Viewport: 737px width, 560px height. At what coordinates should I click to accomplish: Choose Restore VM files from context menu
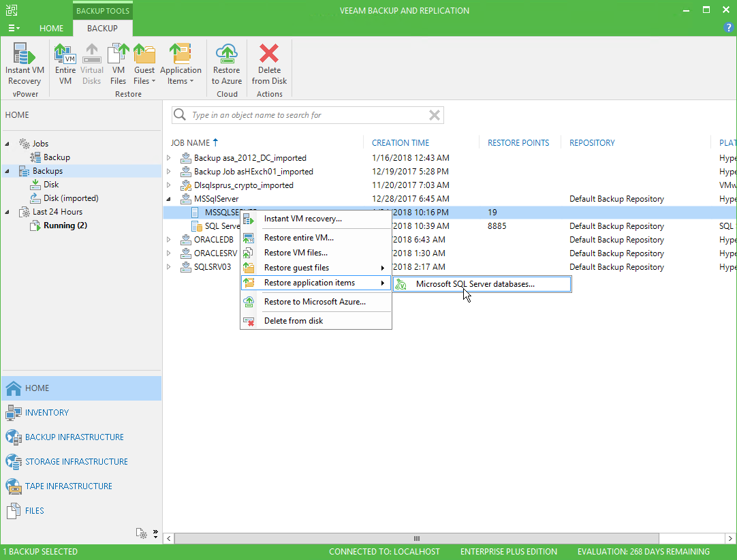tap(316, 253)
